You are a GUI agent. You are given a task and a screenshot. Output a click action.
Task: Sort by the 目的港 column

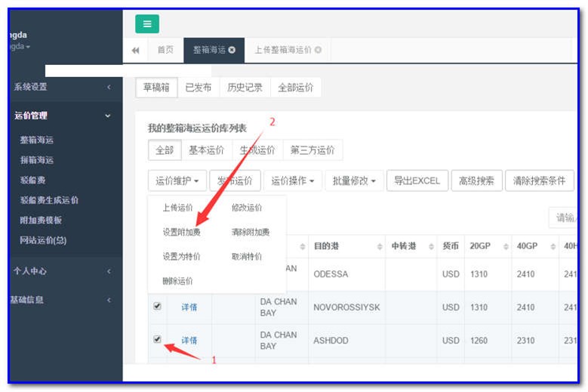346,246
